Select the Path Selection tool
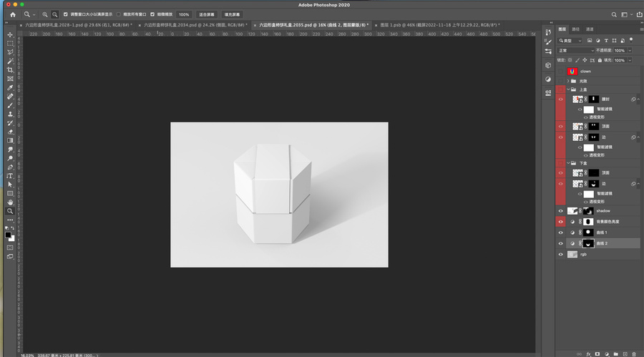The image size is (644, 357). pyautogui.click(x=10, y=185)
